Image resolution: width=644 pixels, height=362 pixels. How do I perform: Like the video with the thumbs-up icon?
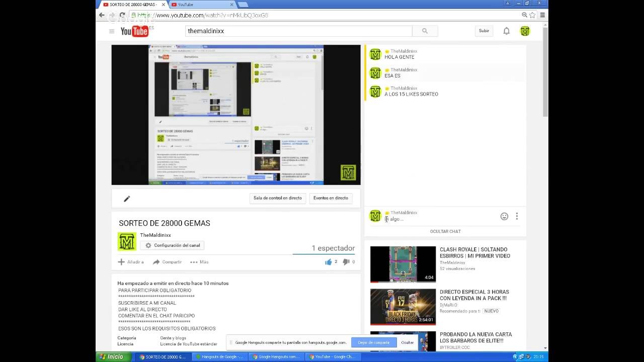[329, 262]
